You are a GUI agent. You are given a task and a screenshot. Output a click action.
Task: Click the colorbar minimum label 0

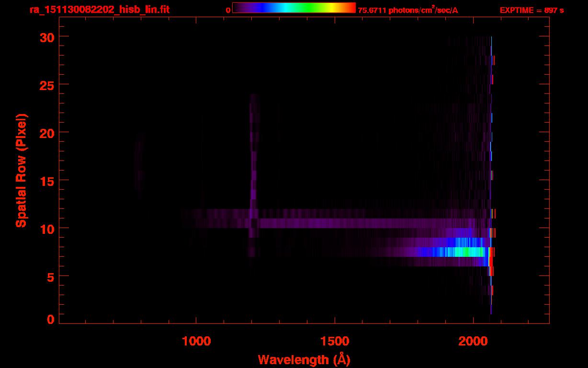(228, 10)
